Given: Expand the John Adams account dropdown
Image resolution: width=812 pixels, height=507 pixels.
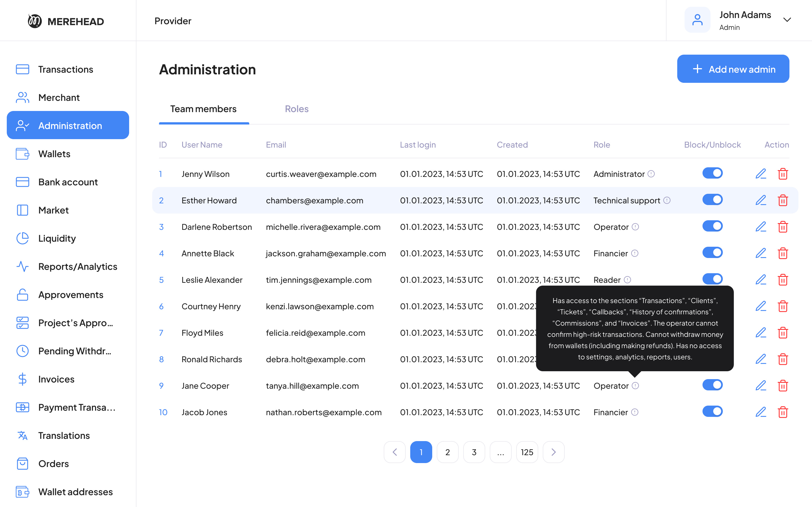Looking at the screenshot, I should click(787, 20).
